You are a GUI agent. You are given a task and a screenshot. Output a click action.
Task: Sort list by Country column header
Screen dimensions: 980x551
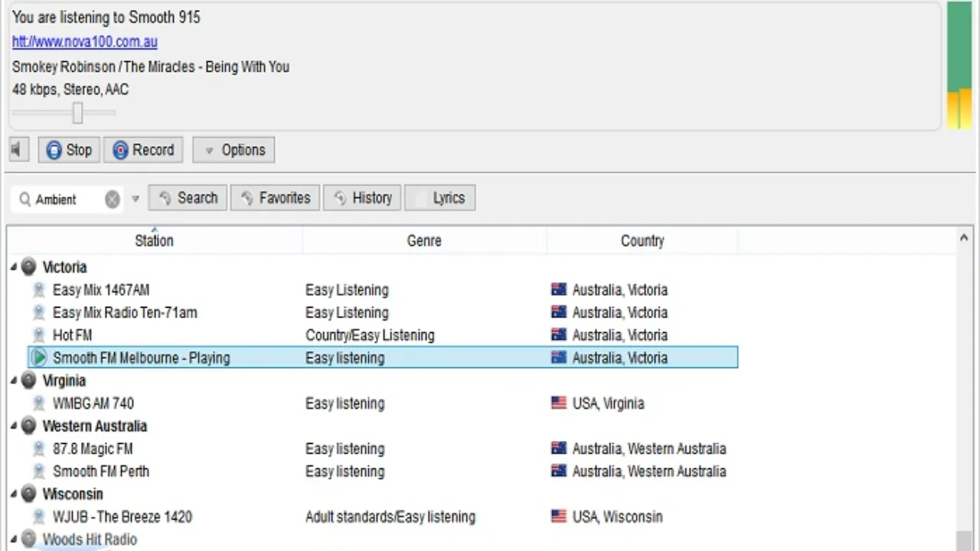(642, 240)
